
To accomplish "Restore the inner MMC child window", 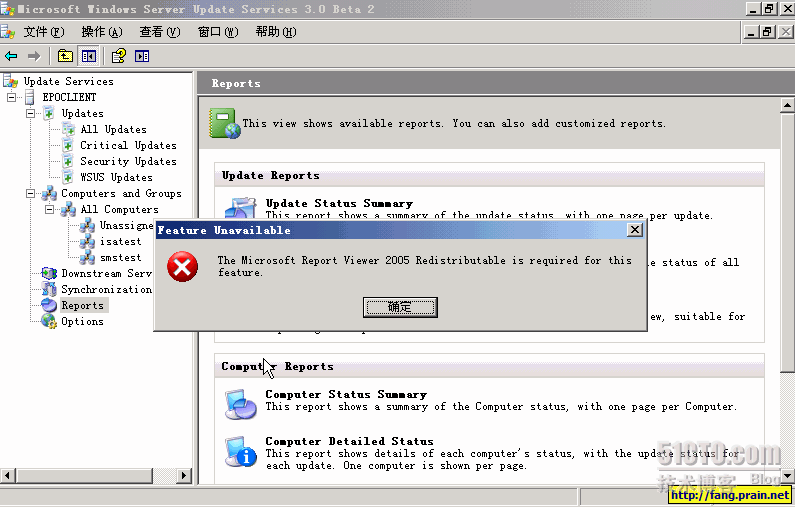I will click(x=768, y=32).
